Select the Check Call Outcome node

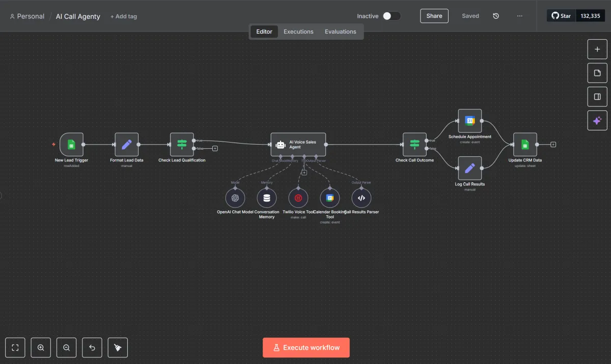pos(414,145)
